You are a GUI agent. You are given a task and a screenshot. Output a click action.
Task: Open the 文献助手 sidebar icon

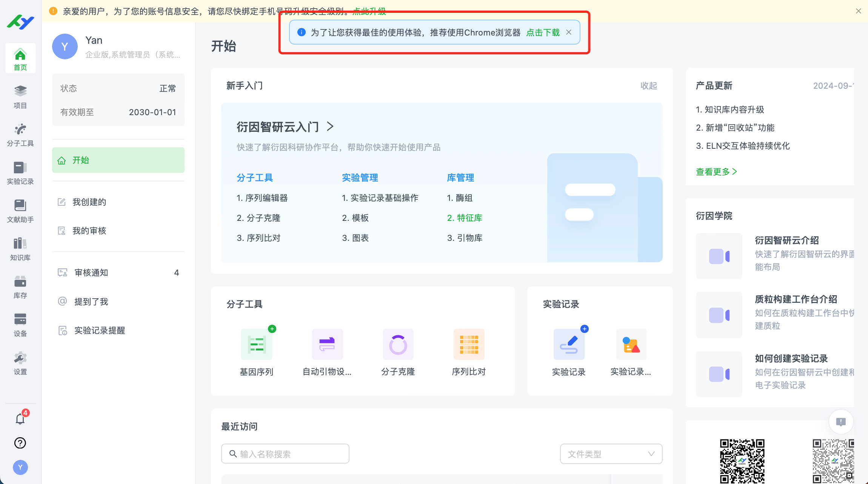20,210
